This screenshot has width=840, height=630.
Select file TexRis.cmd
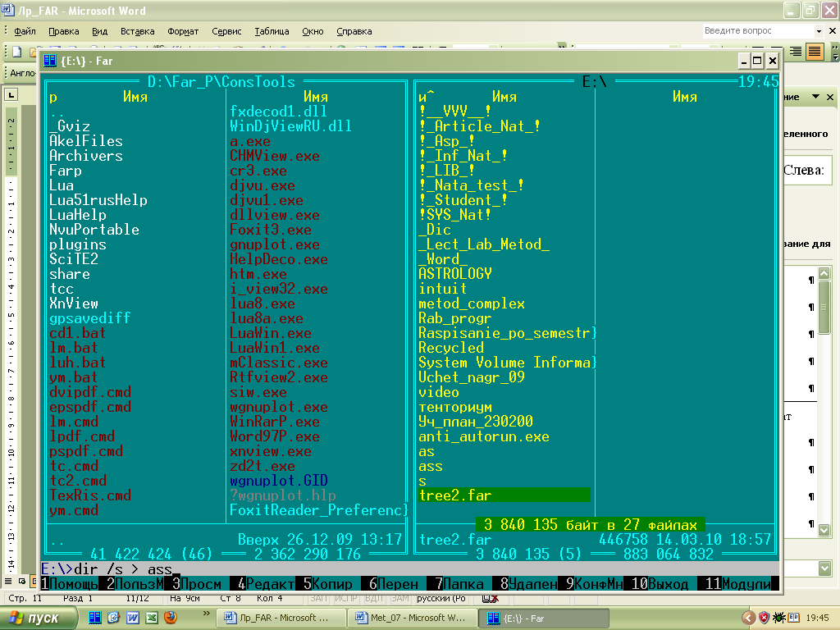tap(90, 495)
